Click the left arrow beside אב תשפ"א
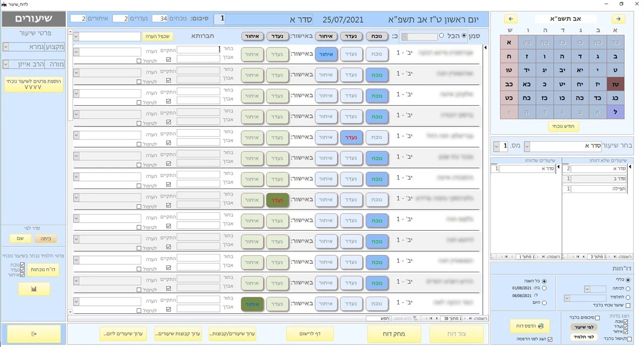The width and height of the screenshot is (644, 347). tap(511, 19)
